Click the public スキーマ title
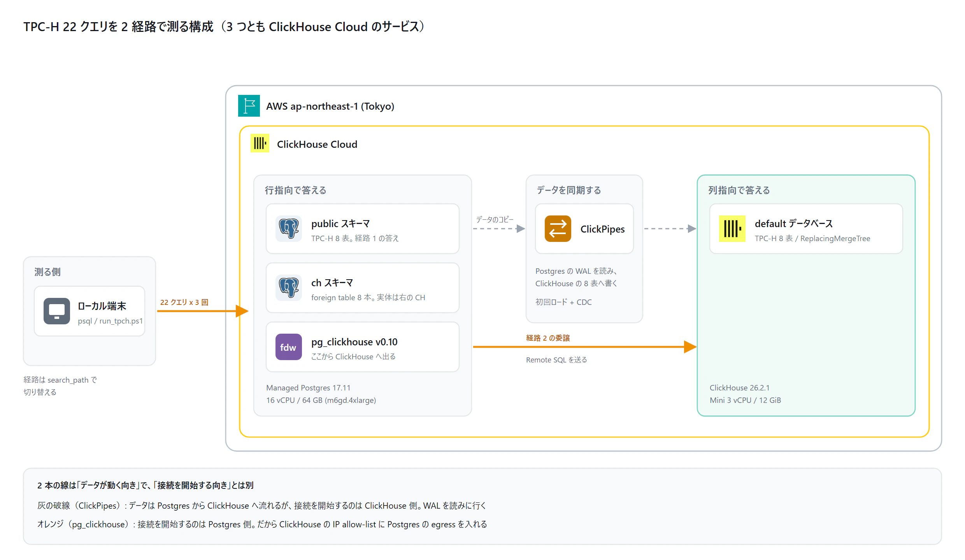The height and width of the screenshot is (560, 965). coord(341,224)
